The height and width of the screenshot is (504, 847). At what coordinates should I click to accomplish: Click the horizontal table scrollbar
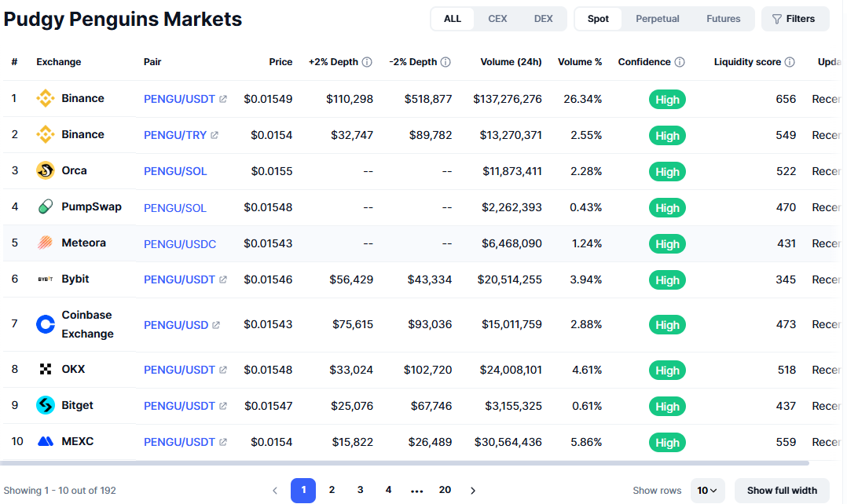click(405, 463)
